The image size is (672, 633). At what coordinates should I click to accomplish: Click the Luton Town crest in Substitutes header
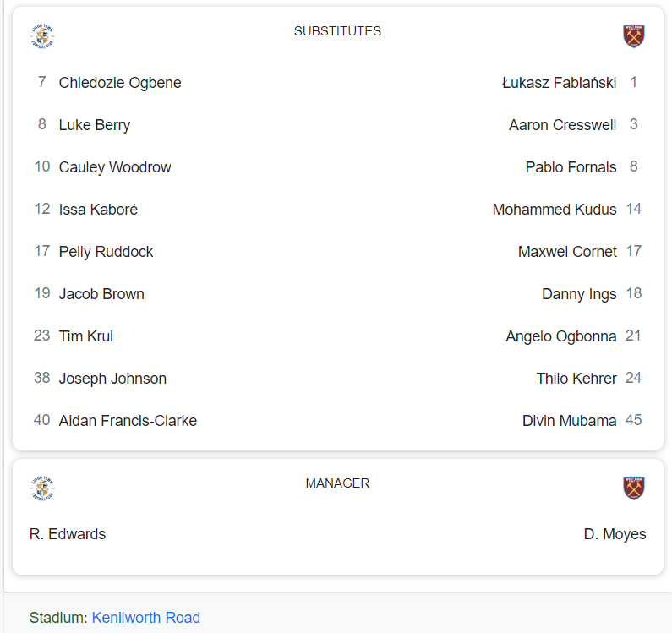pos(42,36)
